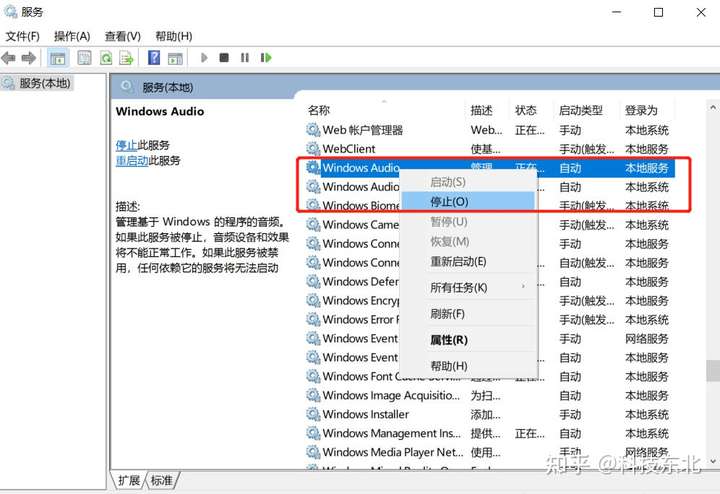The image size is (720, 494).
Task: Select the Windows Font Cache service row
Action: coord(489,376)
